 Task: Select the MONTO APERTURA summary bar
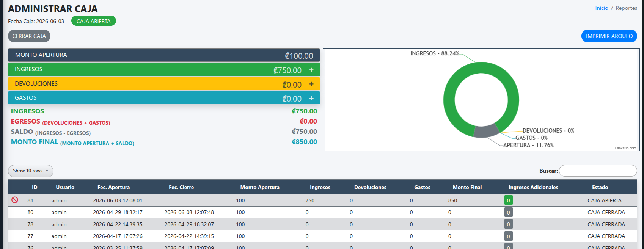click(164, 55)
